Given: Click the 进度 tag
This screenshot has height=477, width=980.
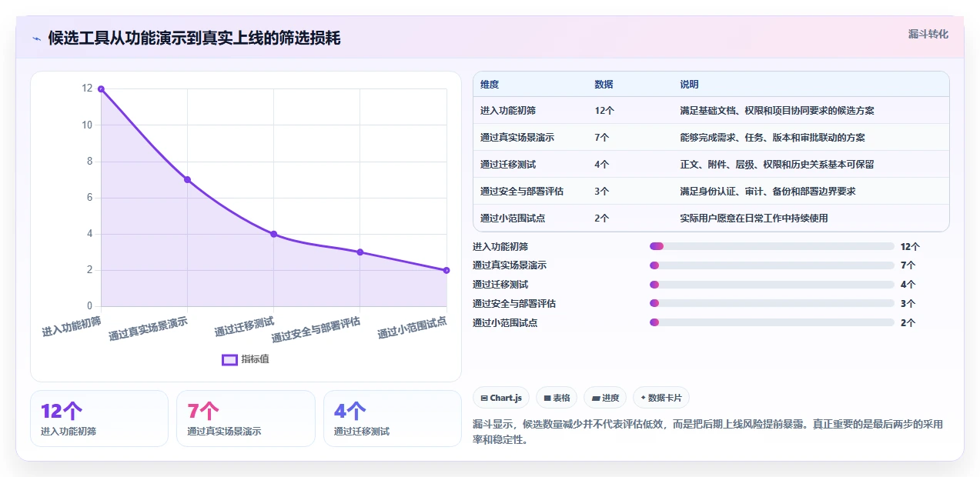Looking at the screenshot, I should [605, 398].
